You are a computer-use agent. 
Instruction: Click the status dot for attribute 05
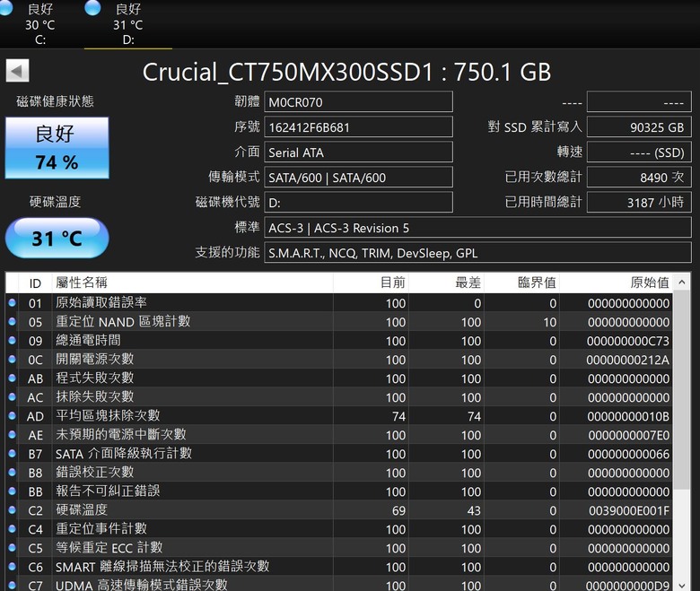12,321
